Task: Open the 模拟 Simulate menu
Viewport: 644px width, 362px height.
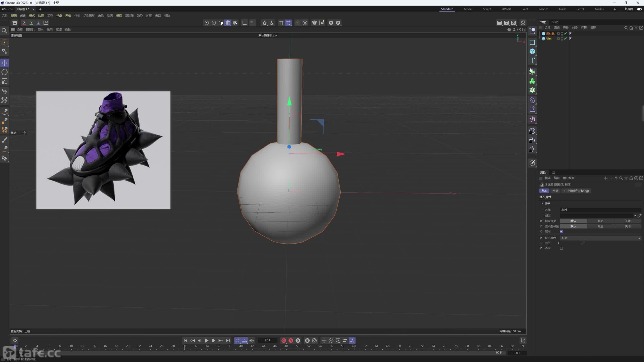Action: pyautogui.click(x=119, y=16)
